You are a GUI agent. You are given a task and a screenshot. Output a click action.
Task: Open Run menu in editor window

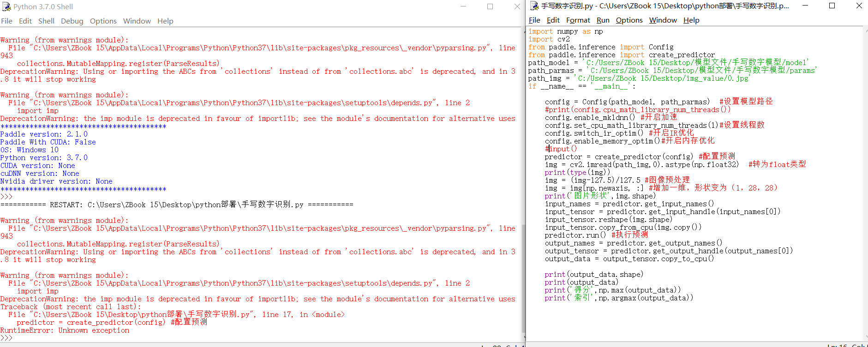(x=603, y=20)
